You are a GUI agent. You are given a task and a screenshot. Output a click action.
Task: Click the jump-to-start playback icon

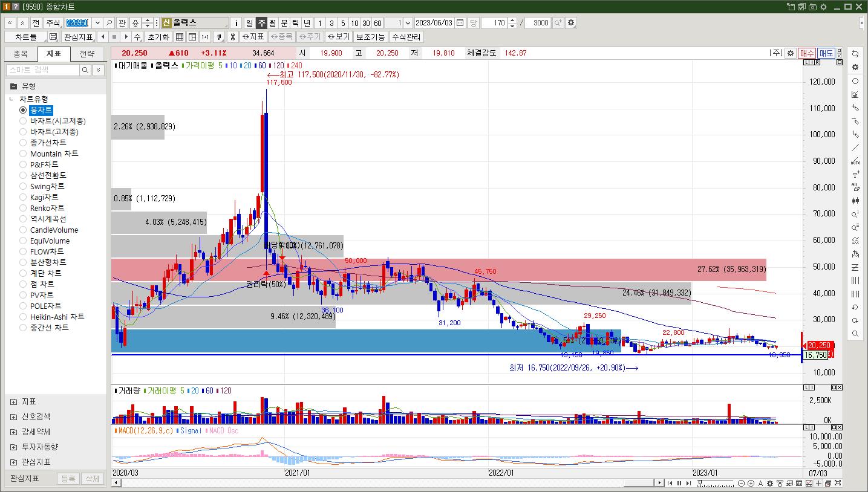pos(670,483)
